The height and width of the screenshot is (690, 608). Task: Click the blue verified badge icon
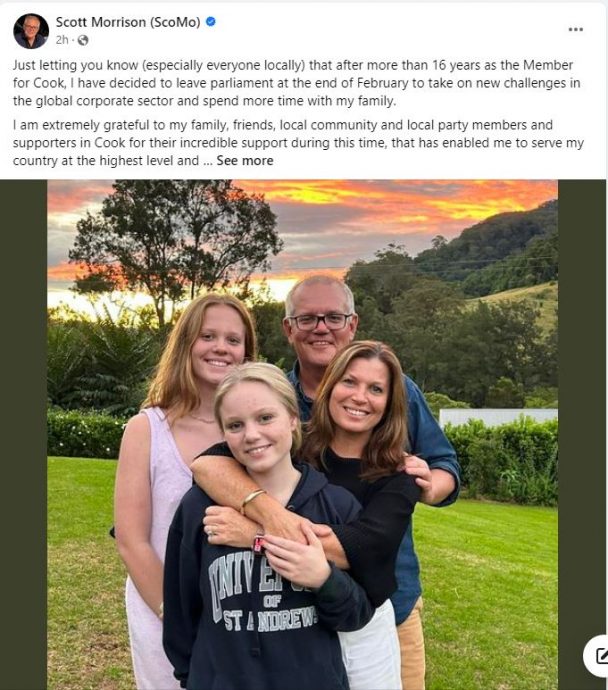tap(211, 22)
